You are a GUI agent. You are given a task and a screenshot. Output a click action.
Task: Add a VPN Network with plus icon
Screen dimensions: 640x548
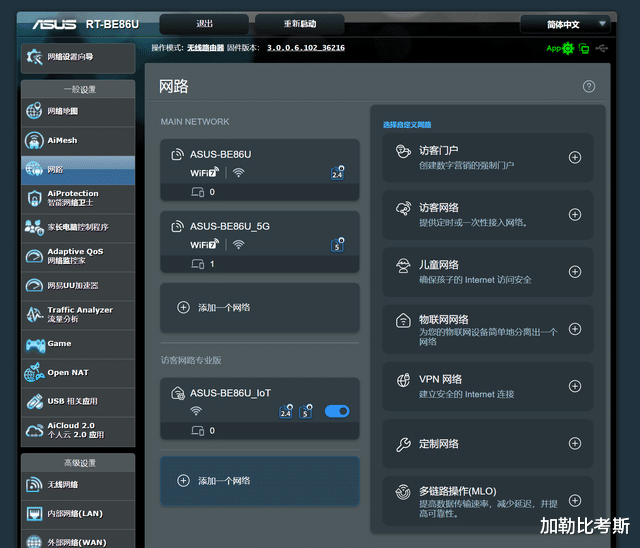click(x=575, y=386)
